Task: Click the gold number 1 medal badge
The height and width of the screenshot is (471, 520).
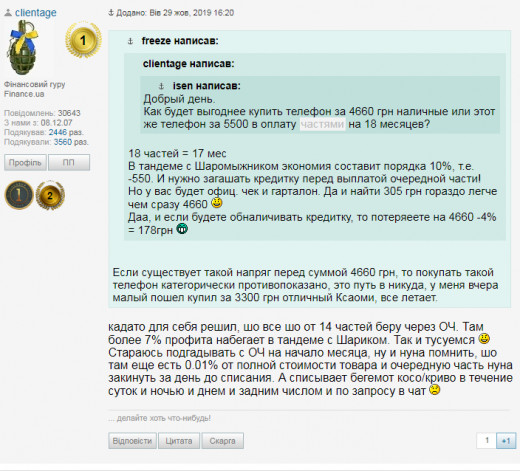Action: coord(83,40)
